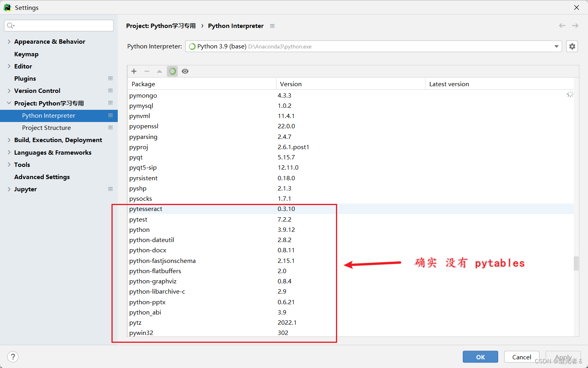Viewport: 588px width, 368px height.
Task: Expand the Languages & Frameworks section
Action: tap(9, 152)
